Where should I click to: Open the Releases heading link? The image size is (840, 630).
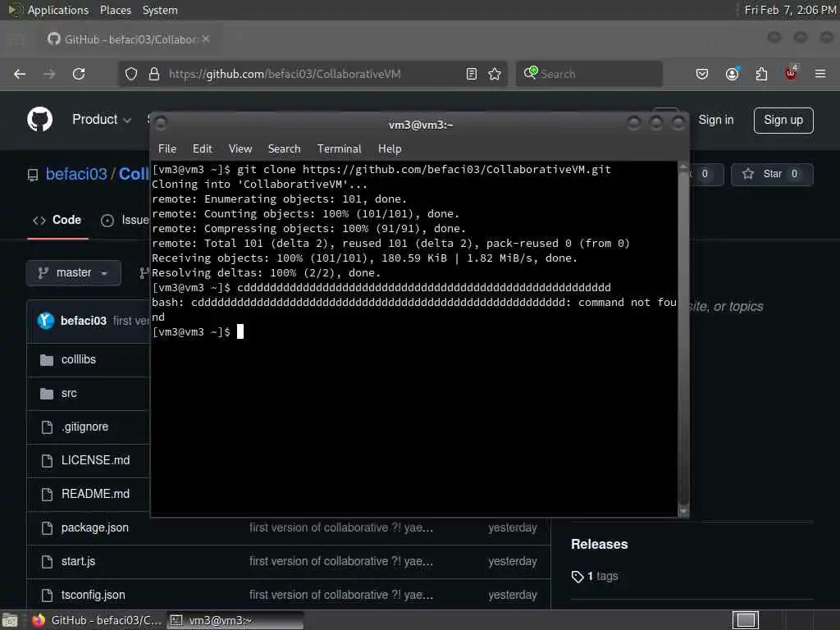pyautogui.click(x=599, y=545)
